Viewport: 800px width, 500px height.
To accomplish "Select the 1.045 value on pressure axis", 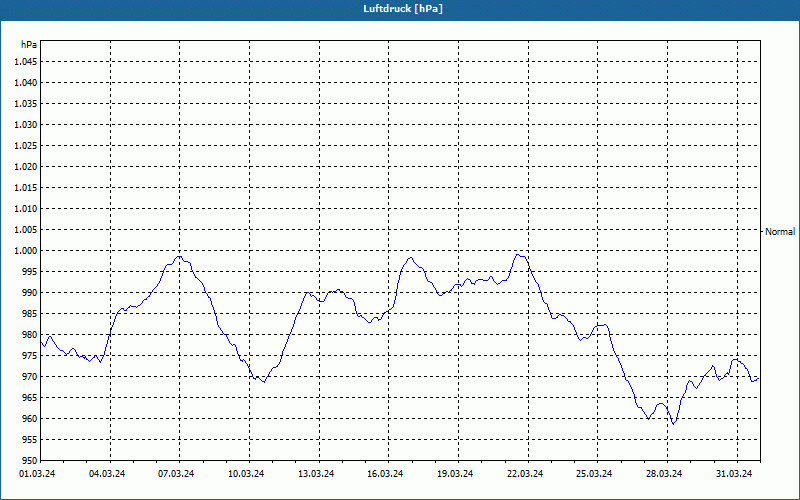I will click(x=25, y=62).
